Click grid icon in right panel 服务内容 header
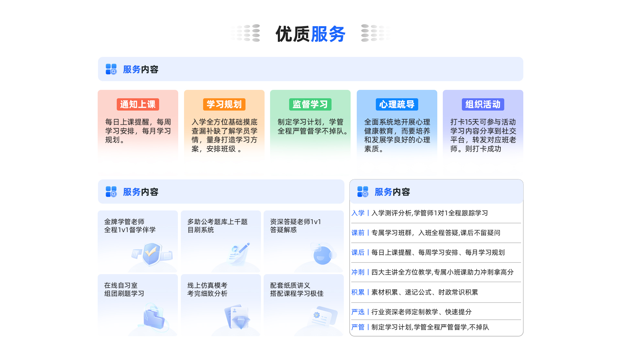This screenshot has height=364, width=621. (x=363, y=192)
